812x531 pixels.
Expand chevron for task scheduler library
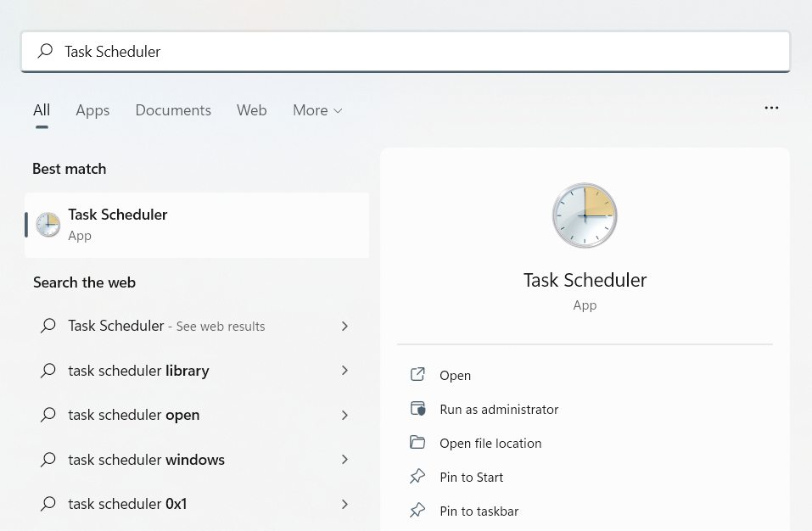point(344,371)
